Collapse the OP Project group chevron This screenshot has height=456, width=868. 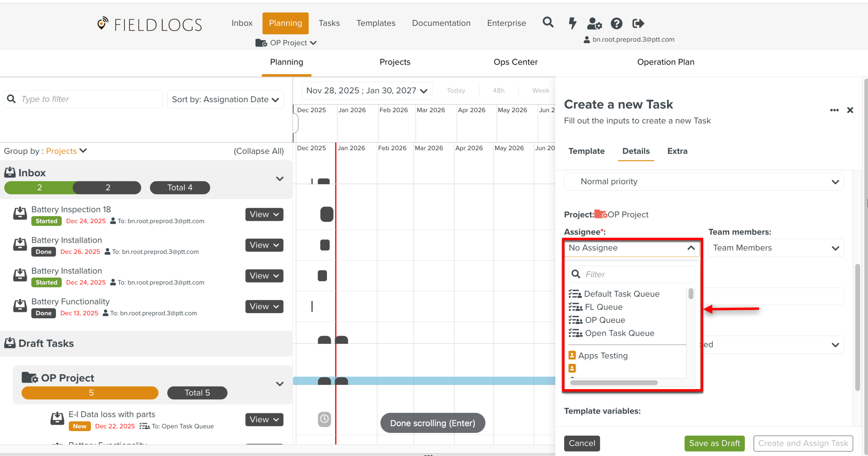pos(279,384)
